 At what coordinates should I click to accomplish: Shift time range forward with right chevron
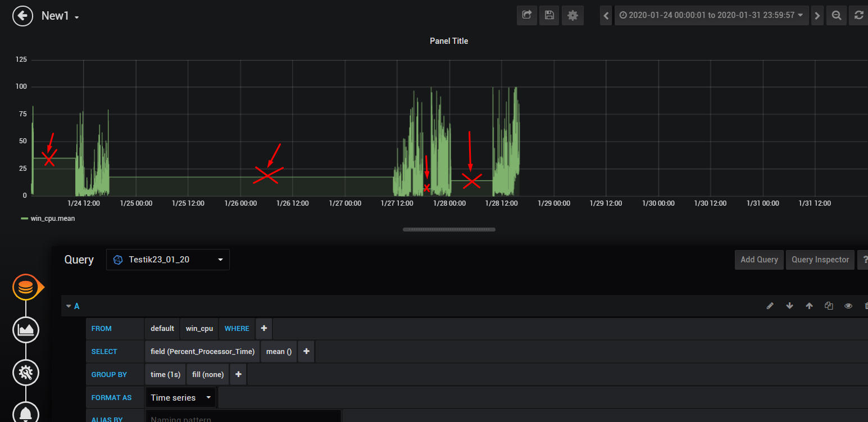click(x=817, y=15)
